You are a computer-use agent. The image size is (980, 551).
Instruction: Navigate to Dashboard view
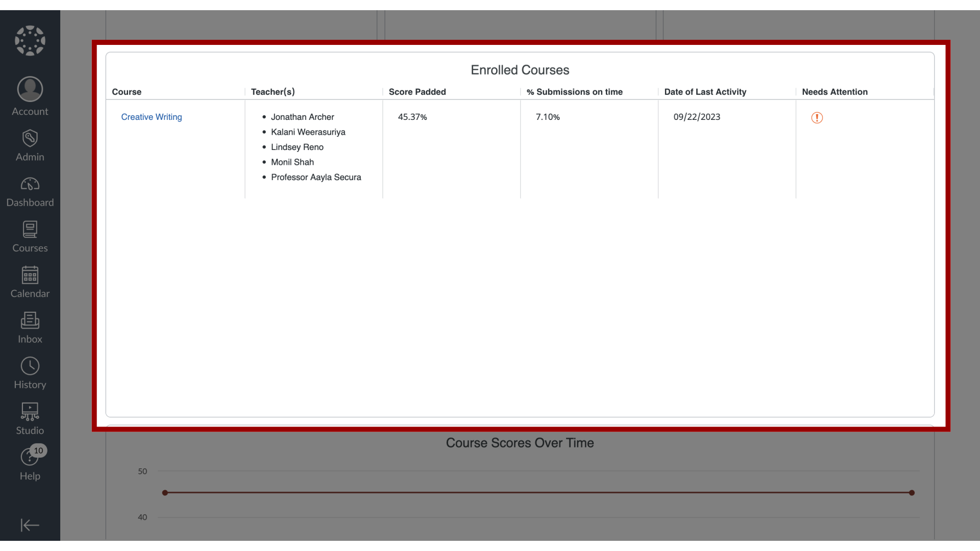(30, 192)
